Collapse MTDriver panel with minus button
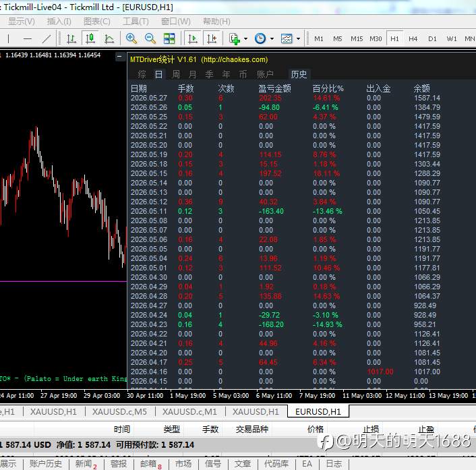The width and height of the screenshot is (476, 470). tap(119, 57)
